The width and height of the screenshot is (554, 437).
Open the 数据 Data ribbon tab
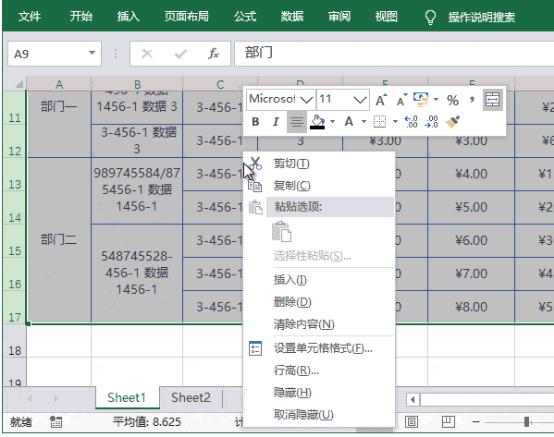292,16
